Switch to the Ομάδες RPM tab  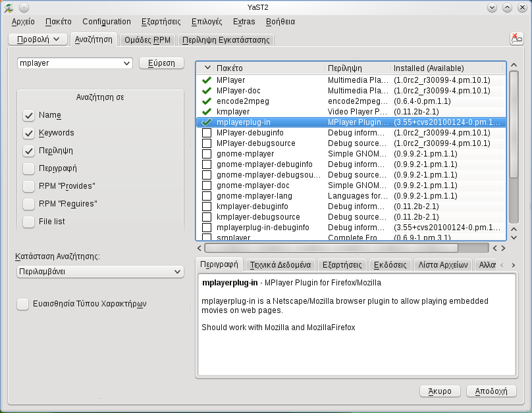tap(147, 40)
